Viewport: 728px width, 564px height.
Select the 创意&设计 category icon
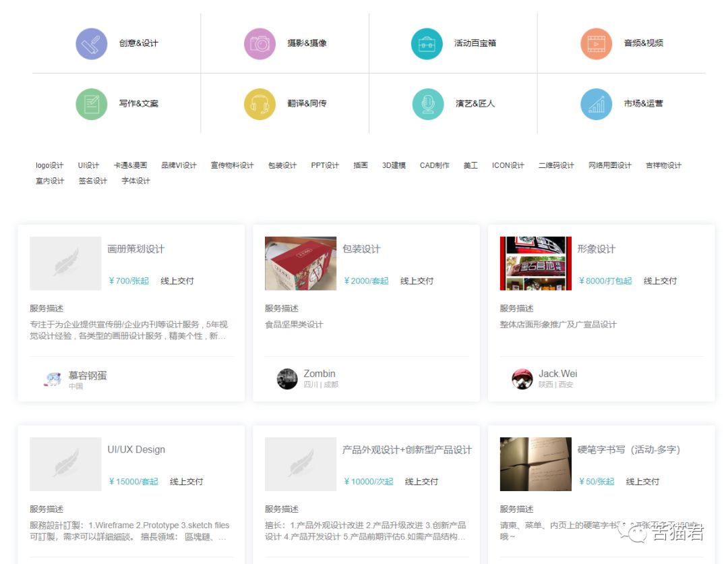[x=92, y=43]
